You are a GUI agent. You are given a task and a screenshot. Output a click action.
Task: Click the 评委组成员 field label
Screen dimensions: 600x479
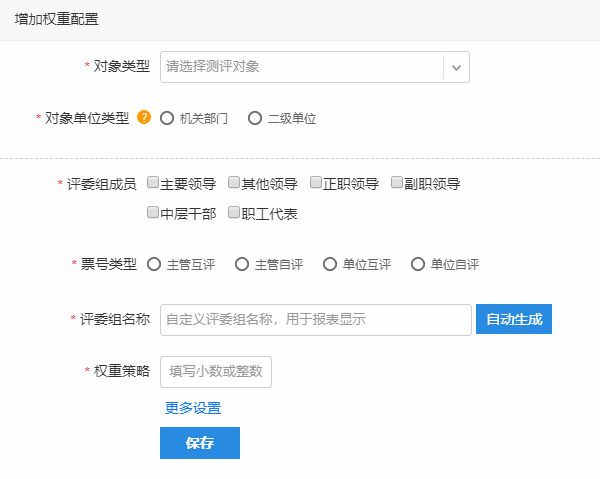click(x=102, y=184)
